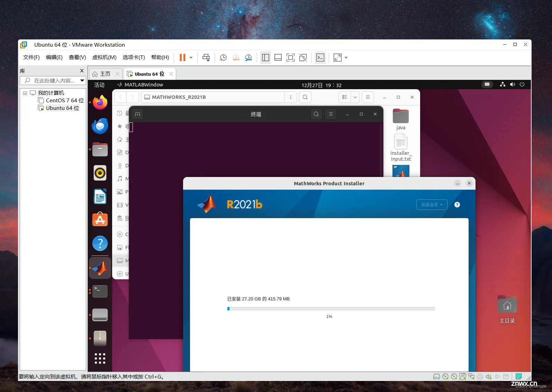Open the snapshot manager icon
Screen dimensions: 552x392
pos(248,58)
